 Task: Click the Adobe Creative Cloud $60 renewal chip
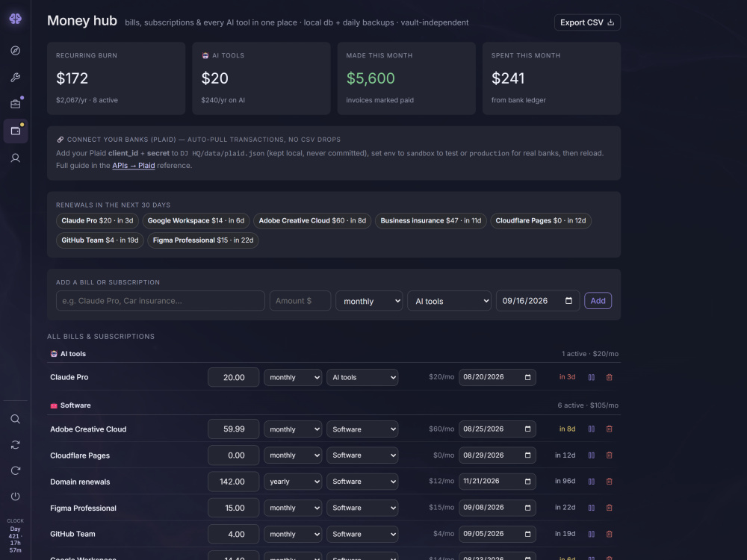point(312,220)
